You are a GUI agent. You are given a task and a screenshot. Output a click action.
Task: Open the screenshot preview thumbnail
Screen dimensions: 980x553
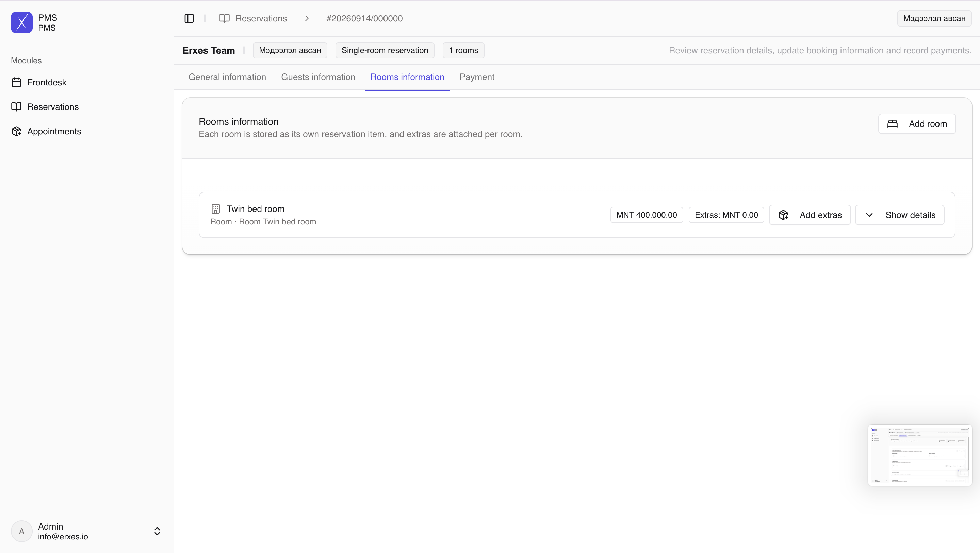point(920,455)
